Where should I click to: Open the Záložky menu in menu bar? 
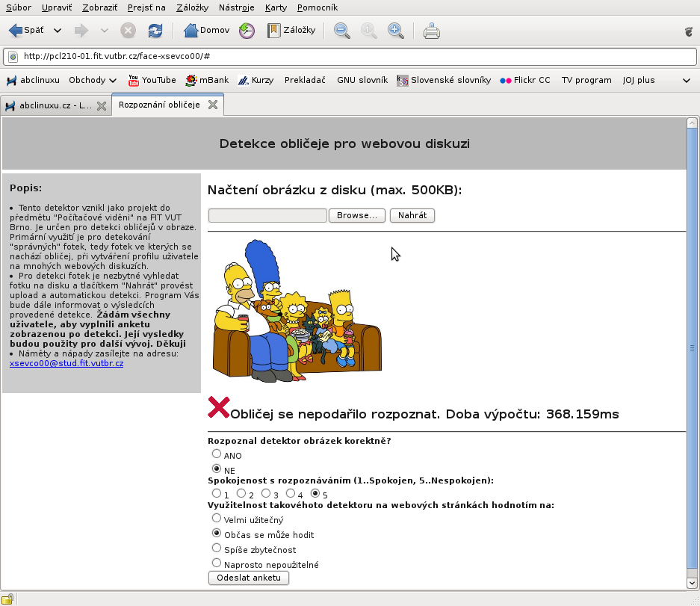point(193,7)
